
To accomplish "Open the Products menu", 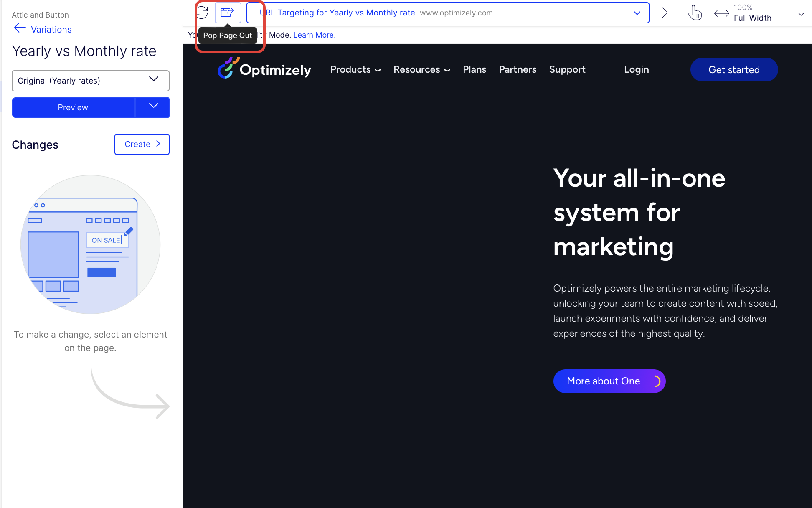I will point(355,69).
